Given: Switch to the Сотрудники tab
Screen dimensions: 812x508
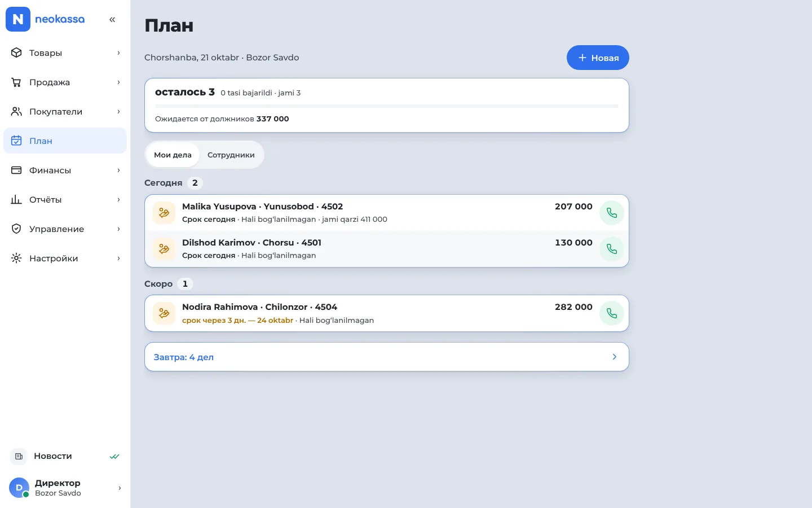Looking at the screenshot, I should pos(231,155).
